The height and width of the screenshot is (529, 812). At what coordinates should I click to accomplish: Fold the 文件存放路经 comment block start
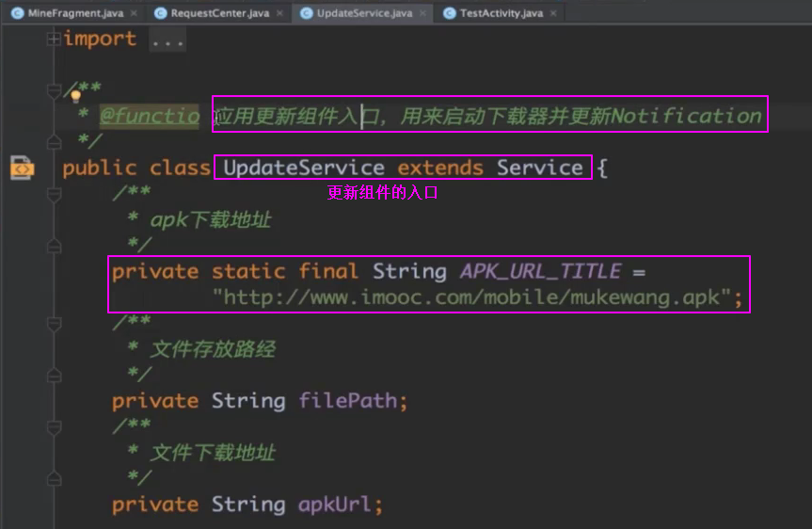(54, 324)
